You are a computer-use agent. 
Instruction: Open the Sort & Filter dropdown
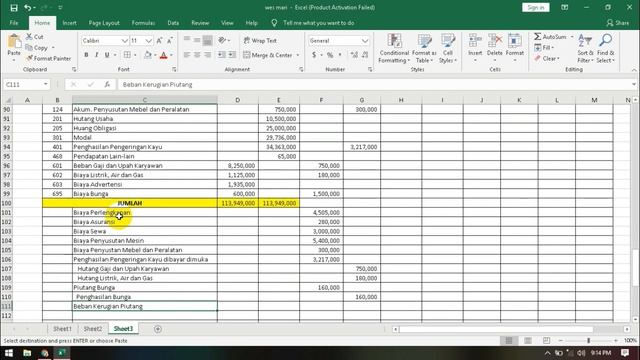pyautogui.click(x=585, y=49)
